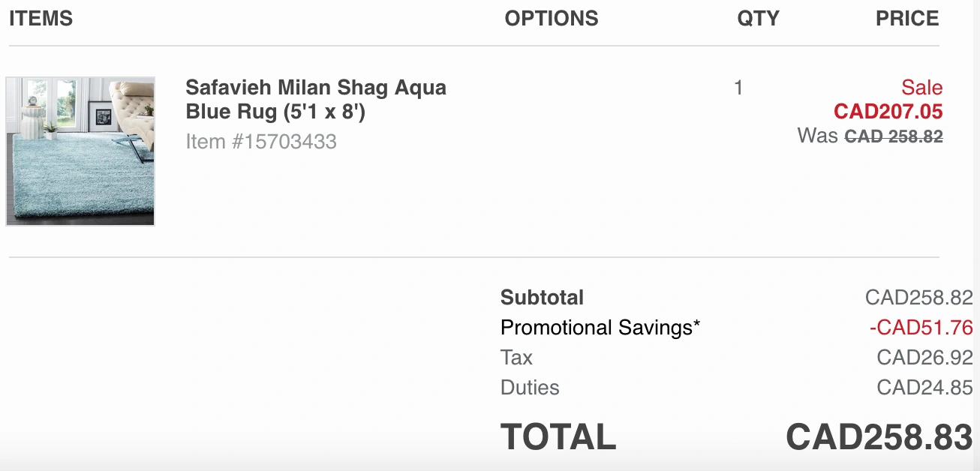
Task: Click the PRICE column header
Action: (907, 19)
